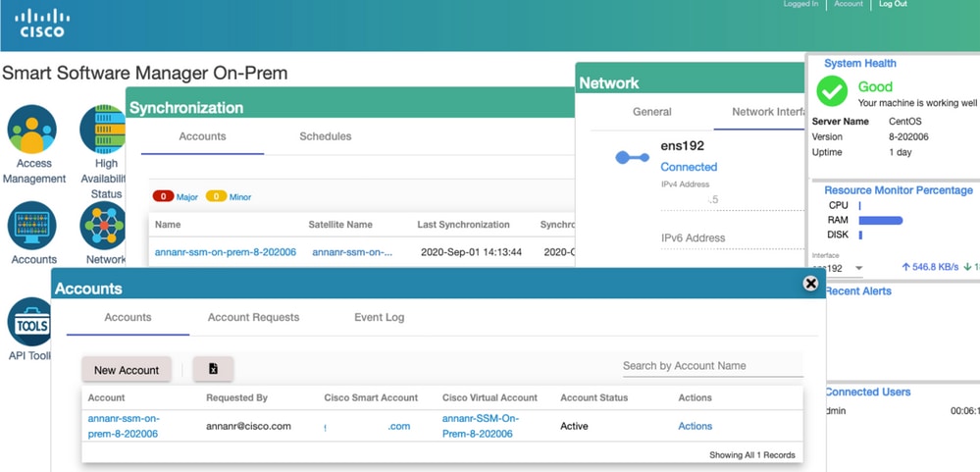Open the Interface ens192 dropdown arrow
The height and width of the screenshot is (472, 980).
(858, 268)
